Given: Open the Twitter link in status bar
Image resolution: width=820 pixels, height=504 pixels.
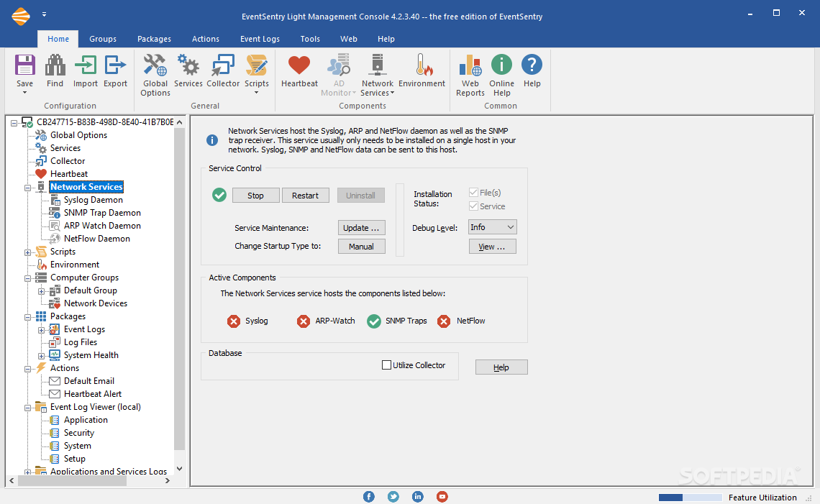Looking at the screenshot, I should pos(393,497).
